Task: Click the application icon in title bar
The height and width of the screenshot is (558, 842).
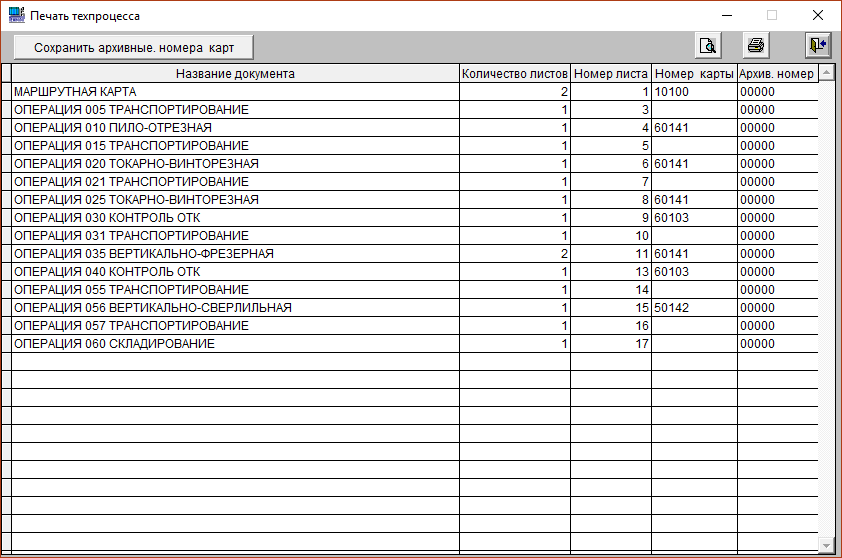Action: tap(15, 16)
